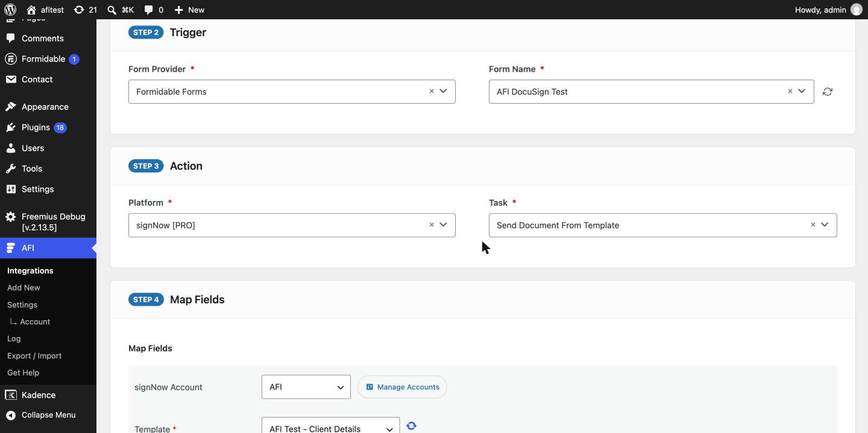Visit the afitest site home link
The height and width of the screenshot is (433, 868).
point(45,10)
